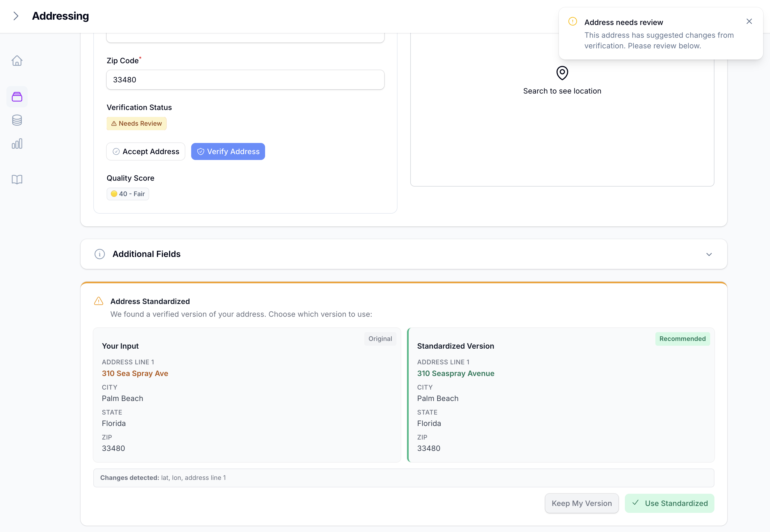Click Palm Beach in the Your Input card
770x532 pixels.
click(x=122, y=398)
